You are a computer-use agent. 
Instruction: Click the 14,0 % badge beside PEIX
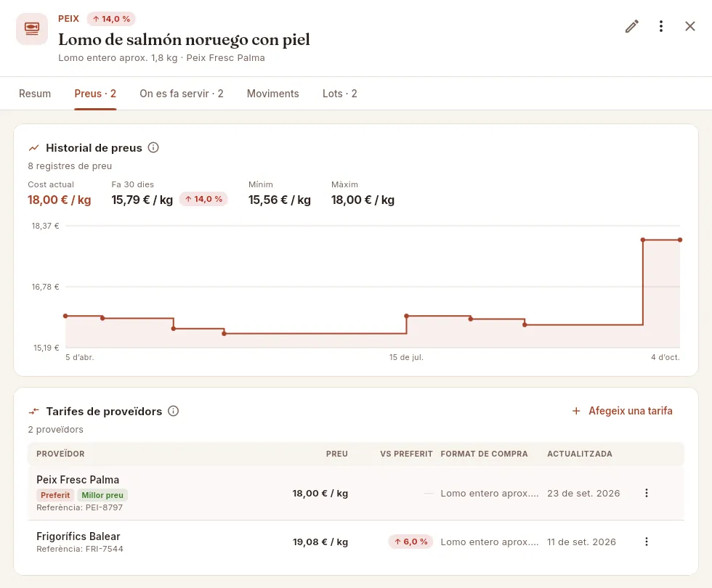pos(111,19)
